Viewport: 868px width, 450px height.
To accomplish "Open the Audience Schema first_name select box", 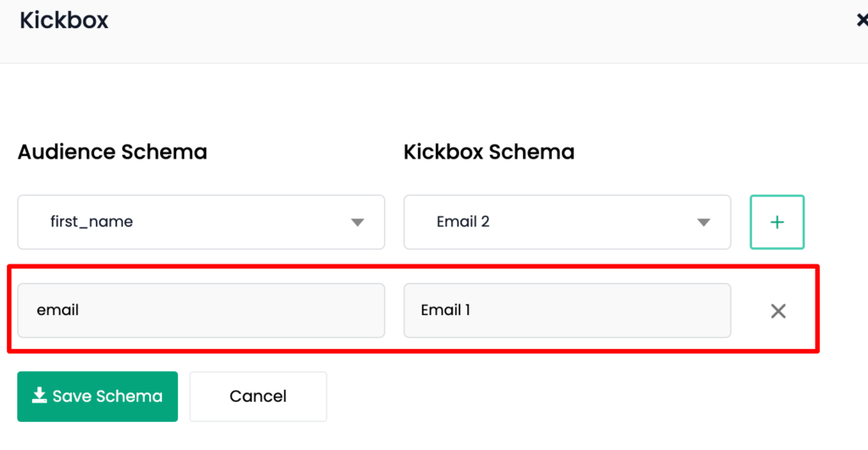I will [201, 222].
